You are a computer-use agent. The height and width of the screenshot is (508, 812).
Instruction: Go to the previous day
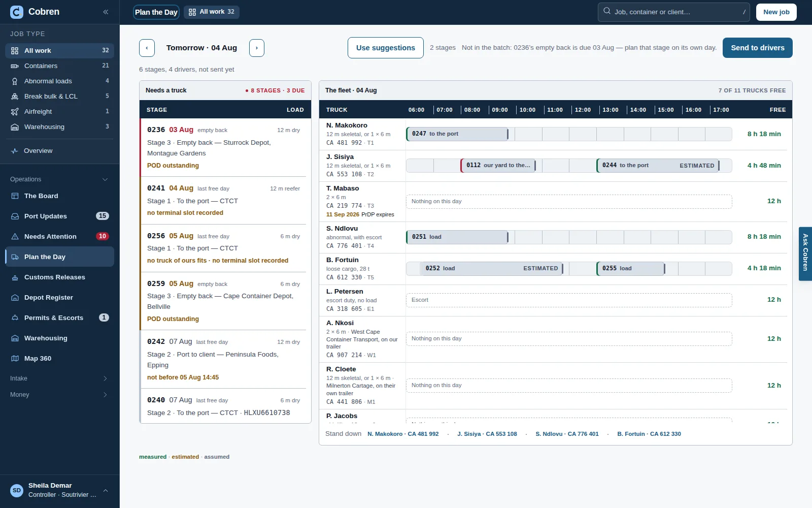point(147,48)
